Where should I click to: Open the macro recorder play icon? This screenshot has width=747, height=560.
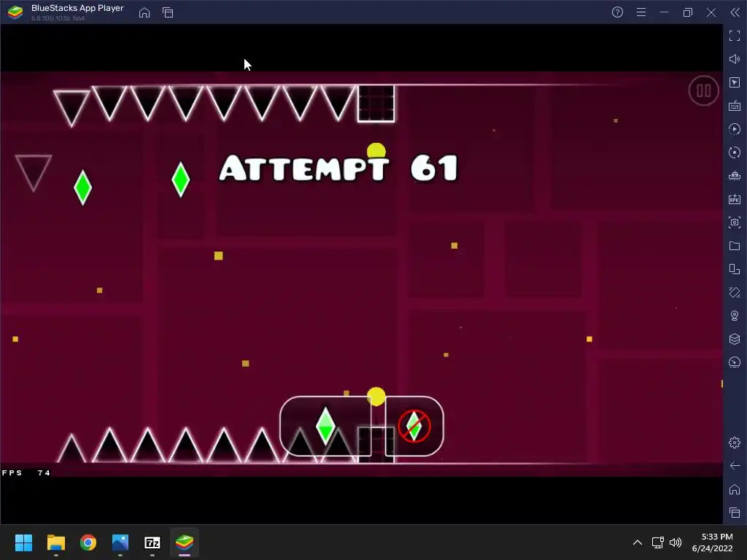(735, 129)
